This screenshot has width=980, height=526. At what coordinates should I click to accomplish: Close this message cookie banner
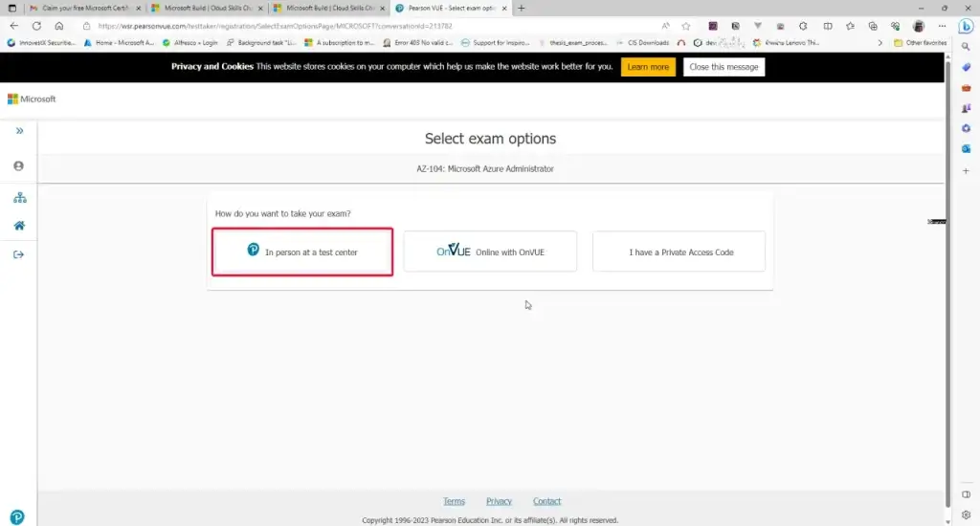pos(724,67)
